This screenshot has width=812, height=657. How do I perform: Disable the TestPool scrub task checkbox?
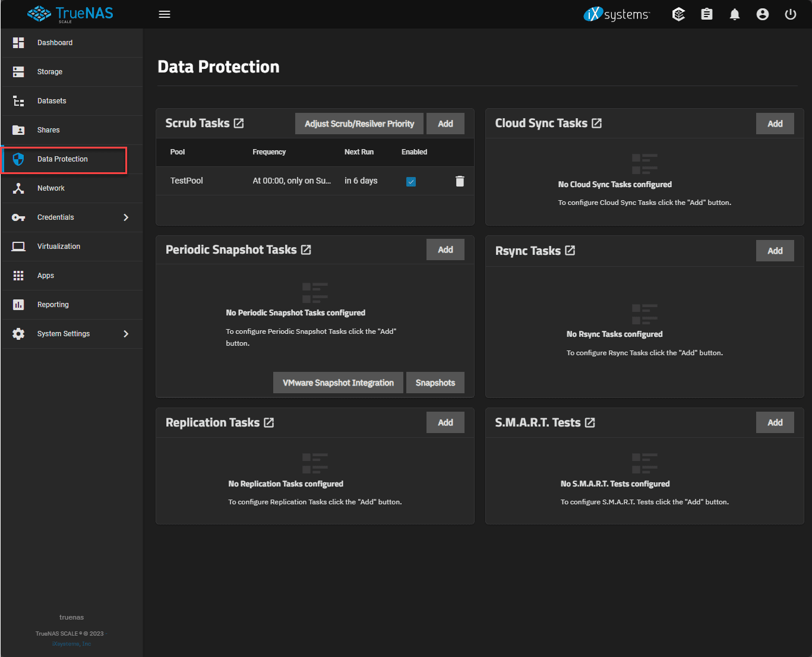click(x=411, y=181)
